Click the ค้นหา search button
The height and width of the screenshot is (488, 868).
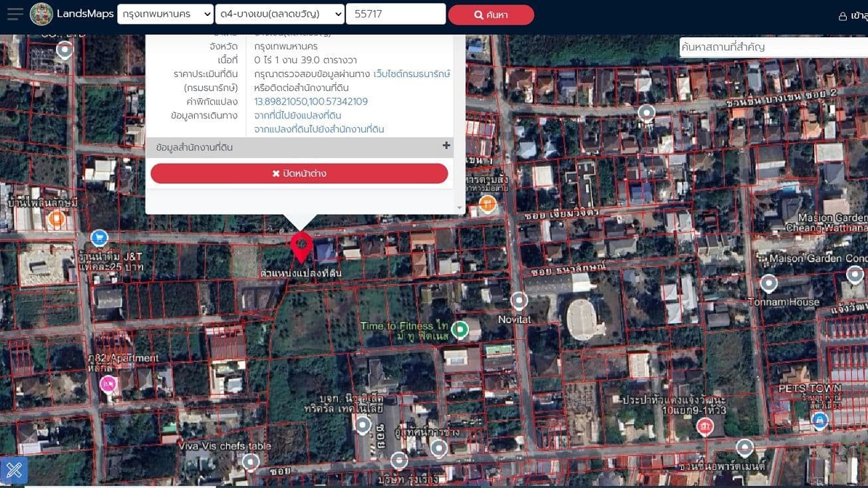pyautogui.click(x=491, y=15)
